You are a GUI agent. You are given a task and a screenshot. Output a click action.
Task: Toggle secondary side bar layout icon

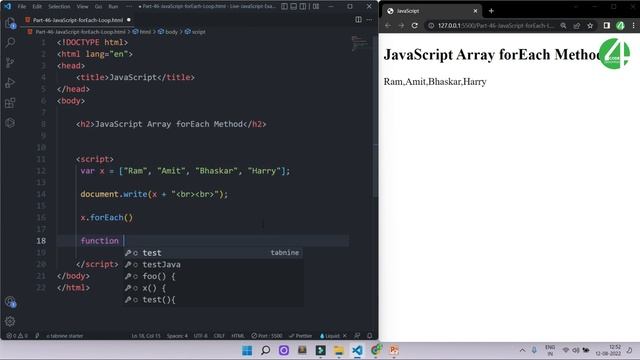(x=303, y=7)
